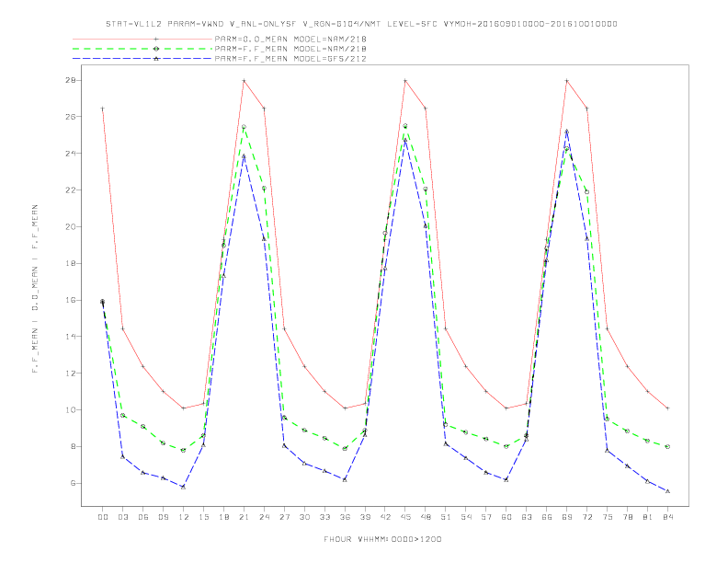Click x-axis forecast hour 21
Viewport: 728px width, 563px height.
pos(244,517)
